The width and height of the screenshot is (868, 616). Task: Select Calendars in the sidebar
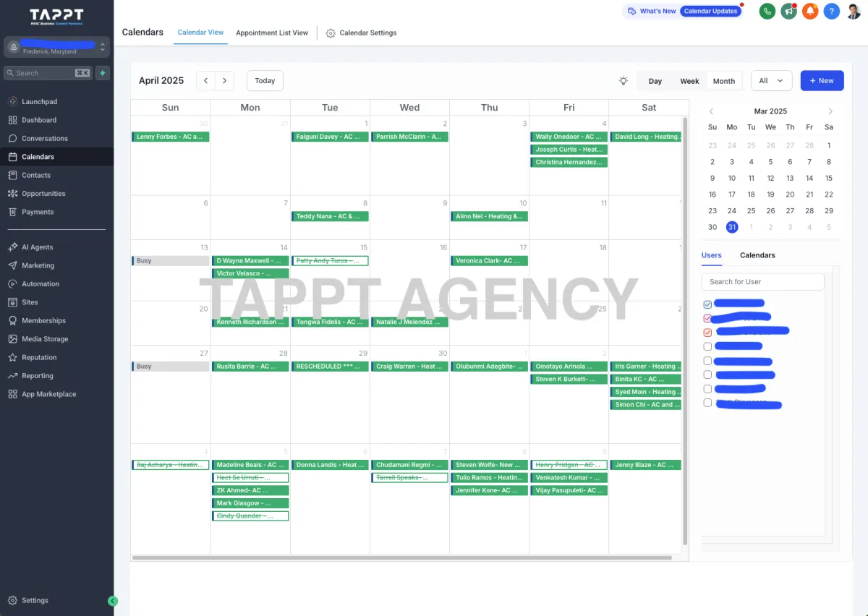[56, 157]
